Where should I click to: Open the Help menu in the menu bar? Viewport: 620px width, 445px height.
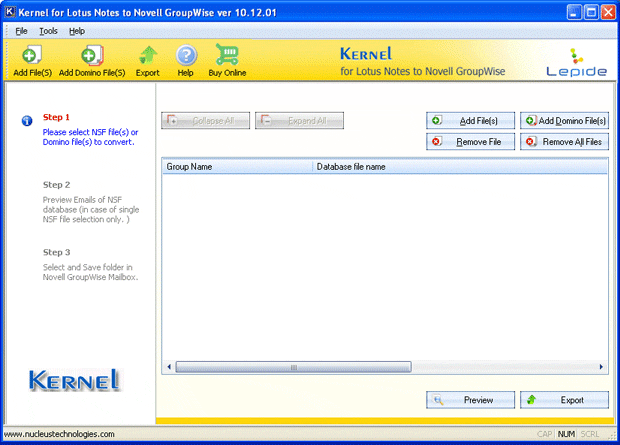[x=77, y=31]
